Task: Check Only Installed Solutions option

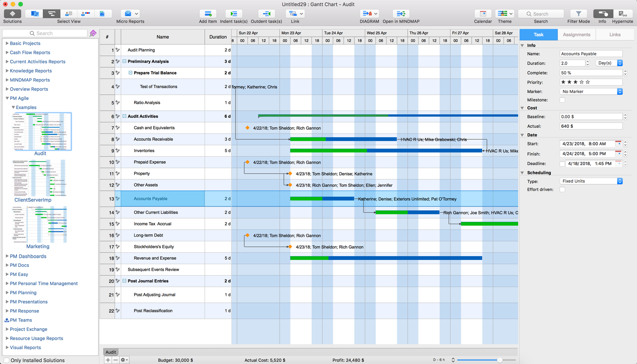Action: [x=6, y=360]
